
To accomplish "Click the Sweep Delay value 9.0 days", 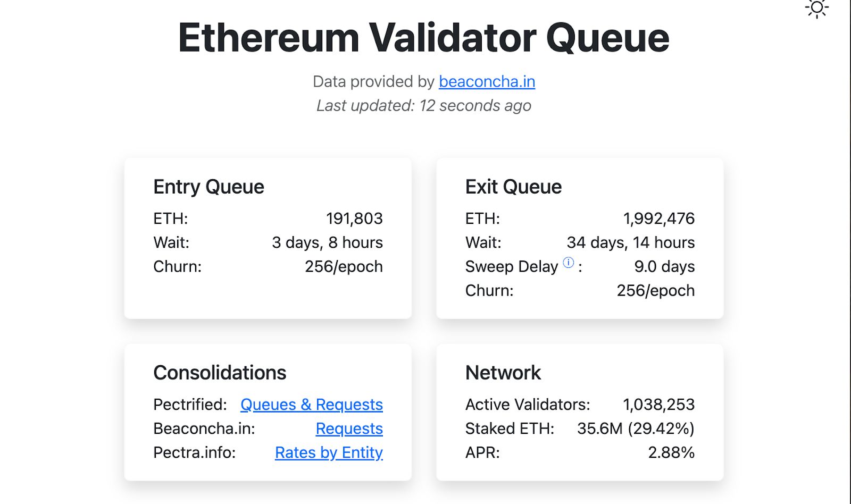I will [x=664, y=266].
